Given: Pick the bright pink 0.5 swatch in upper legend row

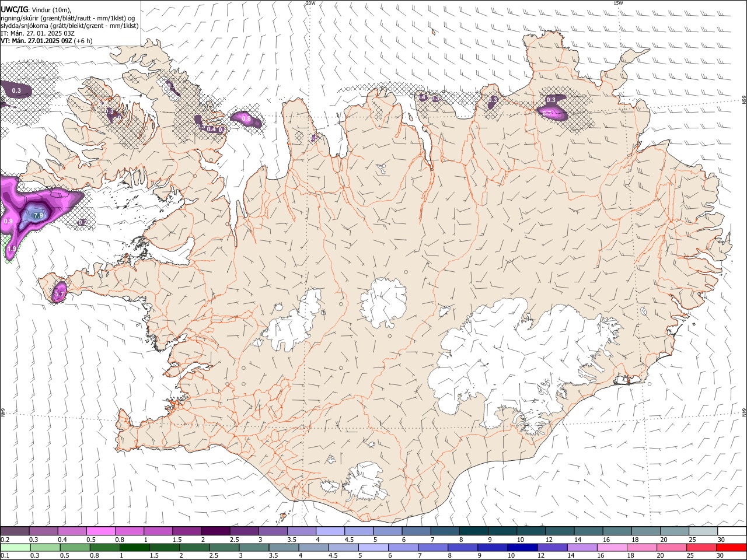Looking at the screenshot, I should [100, 531].
